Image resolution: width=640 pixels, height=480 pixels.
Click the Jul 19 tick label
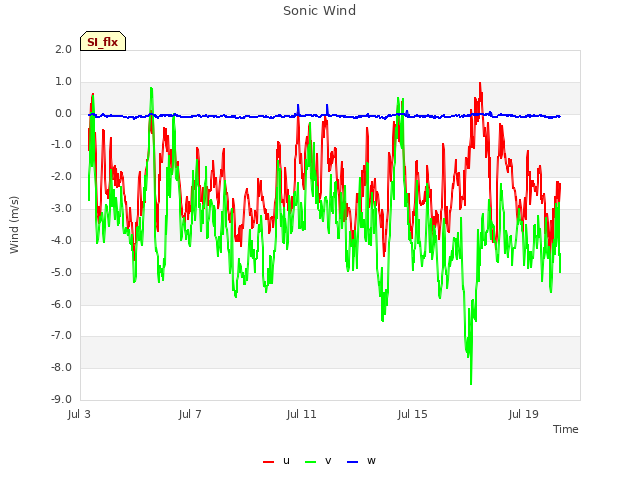[x=523, y=414]
